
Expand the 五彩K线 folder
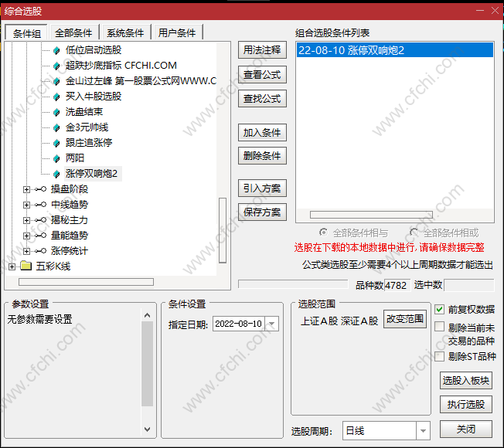(x=12, y=266)
